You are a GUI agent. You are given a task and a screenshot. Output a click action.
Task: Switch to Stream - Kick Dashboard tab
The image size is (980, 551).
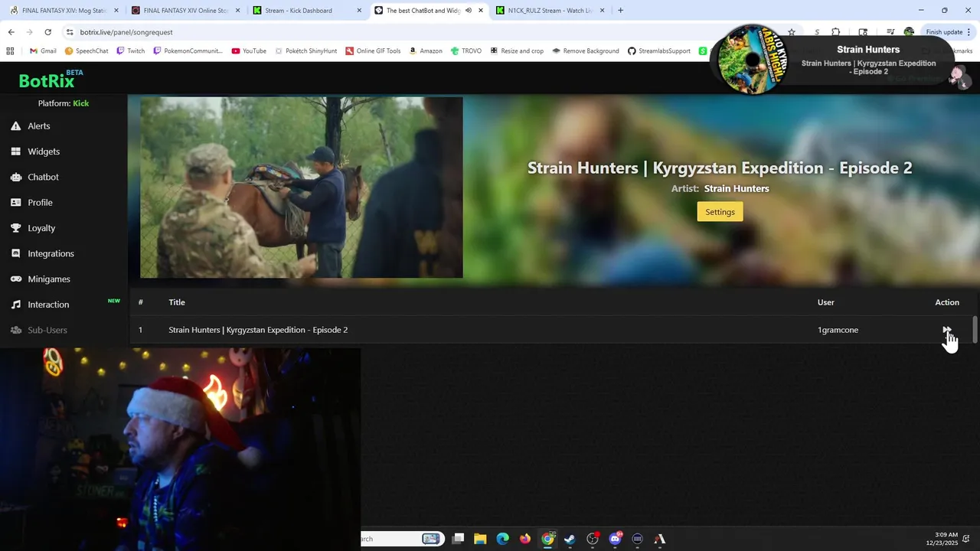point(308,11)
